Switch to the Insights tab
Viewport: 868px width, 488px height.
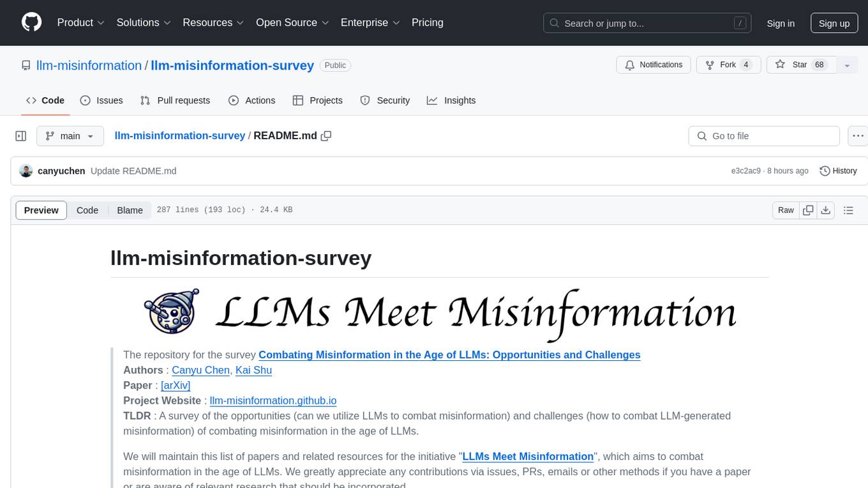pyautogui.click(x=451, y=100)
